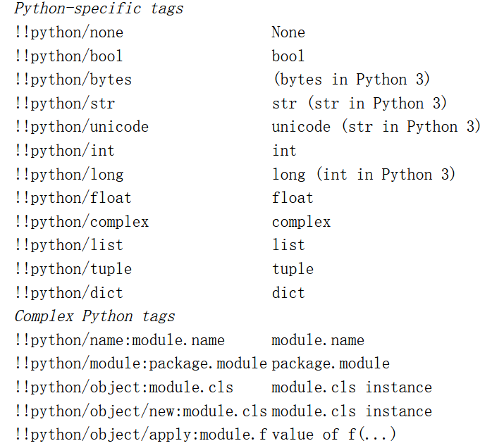Click the value of f(...) description
The image size is (504, 448).
(333, 435)
